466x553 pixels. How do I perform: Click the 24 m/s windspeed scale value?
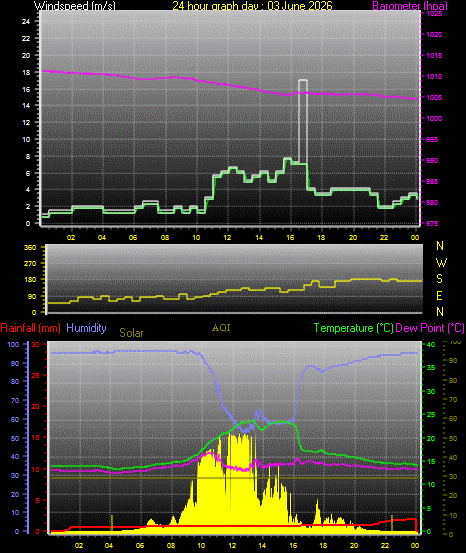point(26,22)
